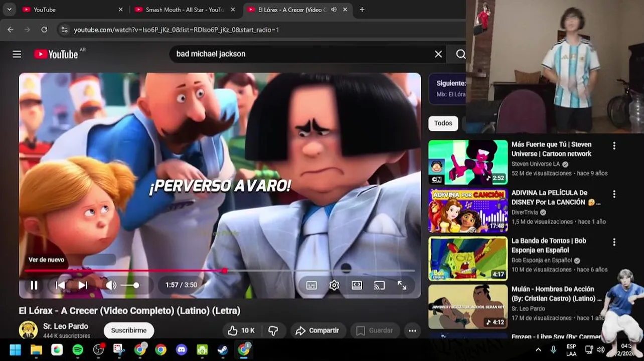Reload the page with refresh icon
This screenshot has height=361, width=644.
coord(44,30)
